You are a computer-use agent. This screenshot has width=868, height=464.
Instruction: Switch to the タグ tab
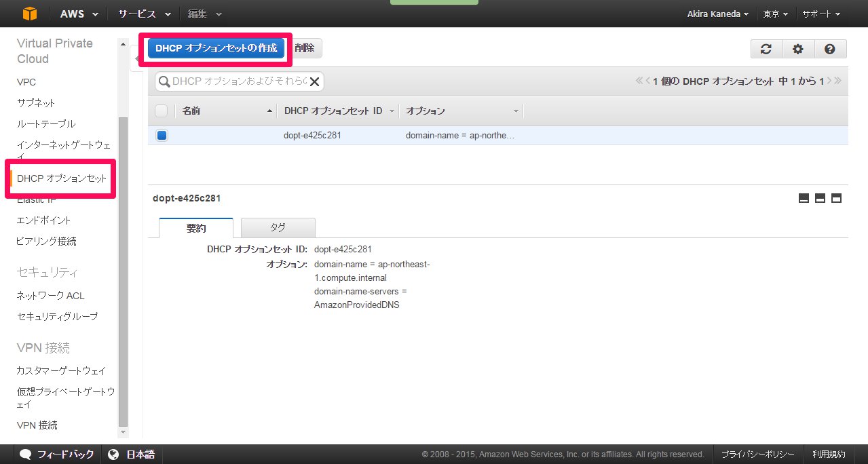point(278,227)
